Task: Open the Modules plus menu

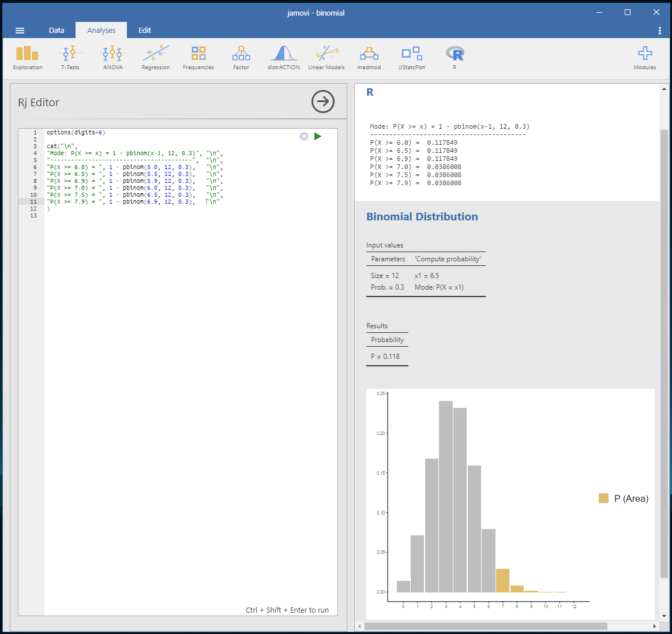Action: point(644,58)
